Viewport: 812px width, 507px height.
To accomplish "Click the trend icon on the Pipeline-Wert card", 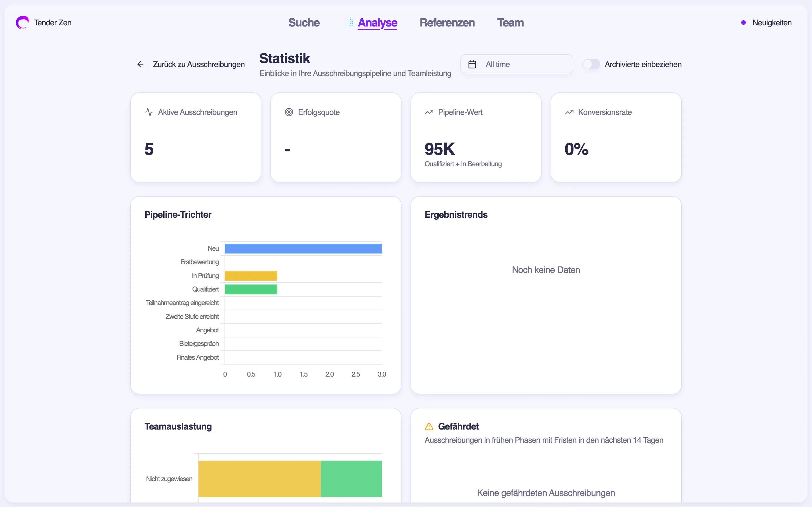I will click(x=429, y=112).
